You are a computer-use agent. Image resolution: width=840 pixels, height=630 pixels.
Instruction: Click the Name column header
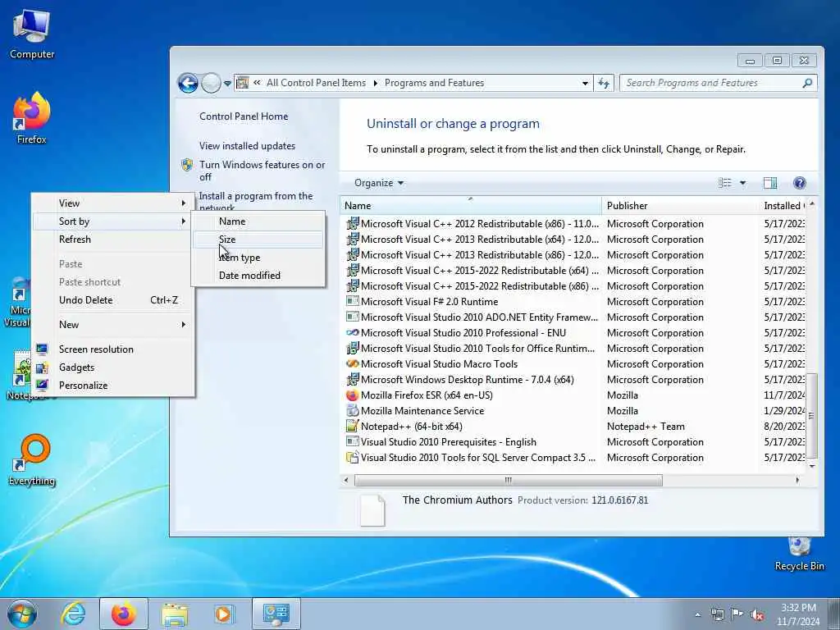470,206
